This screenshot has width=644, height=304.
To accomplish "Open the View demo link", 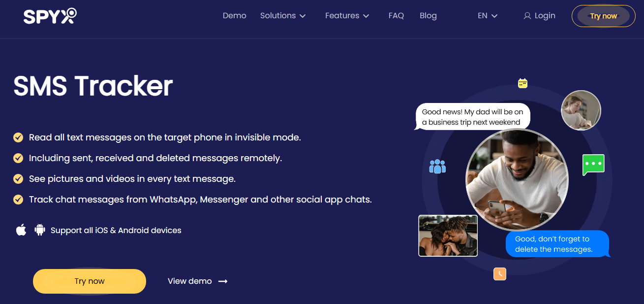I will 197,281.
